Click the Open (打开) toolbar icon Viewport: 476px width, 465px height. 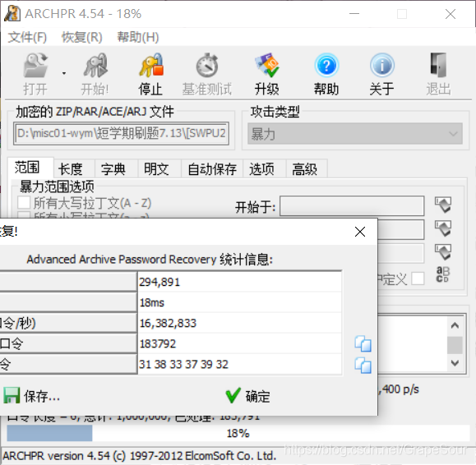[35, 65]
